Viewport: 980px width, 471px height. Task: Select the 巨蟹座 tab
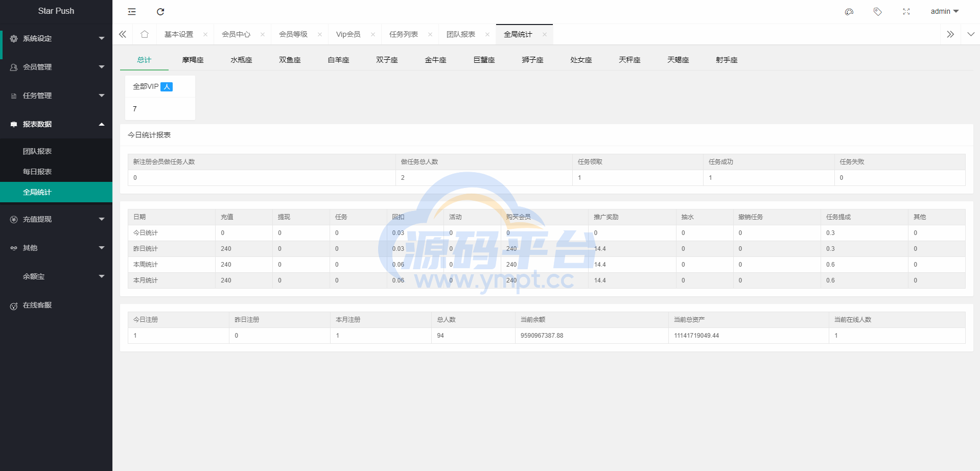tap(484, 60)
